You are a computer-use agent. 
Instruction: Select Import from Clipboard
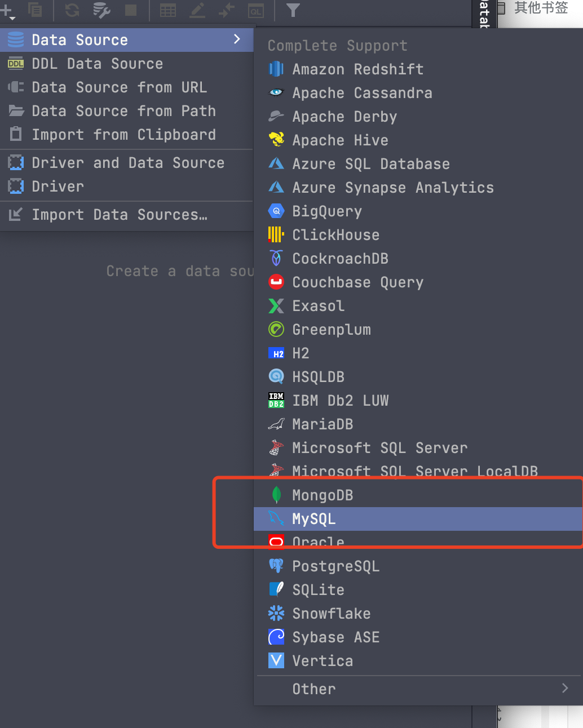click(x=127, y=135)
